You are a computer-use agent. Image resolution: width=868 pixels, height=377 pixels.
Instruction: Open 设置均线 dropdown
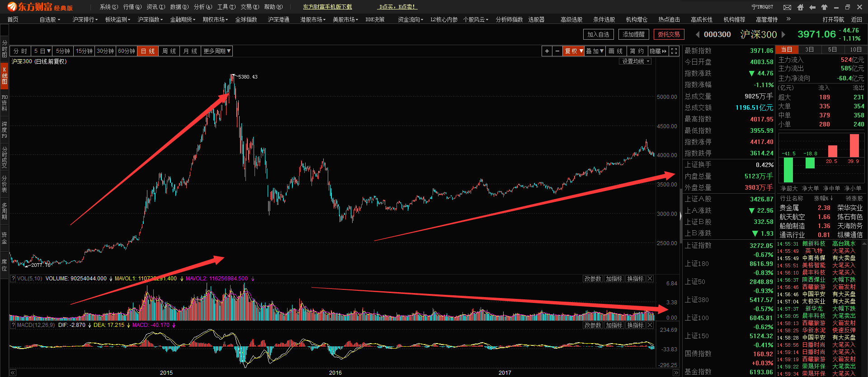click(635, 61)
